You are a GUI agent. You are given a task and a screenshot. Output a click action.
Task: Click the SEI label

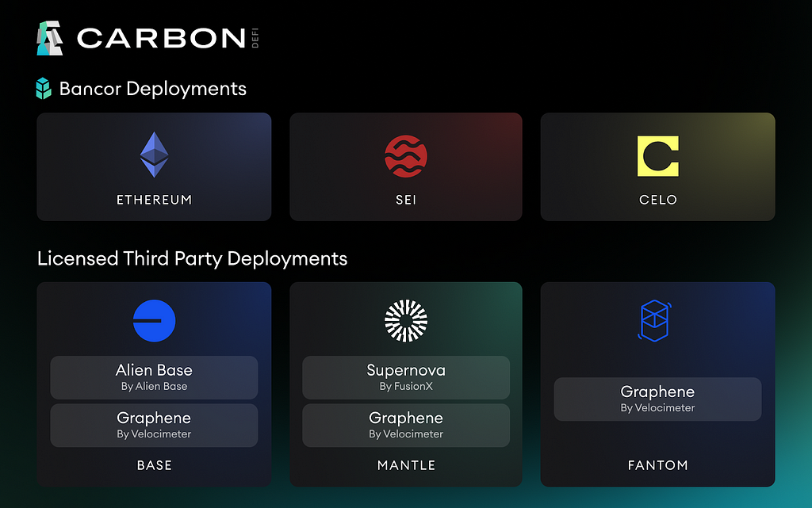(x=406, y=200)
